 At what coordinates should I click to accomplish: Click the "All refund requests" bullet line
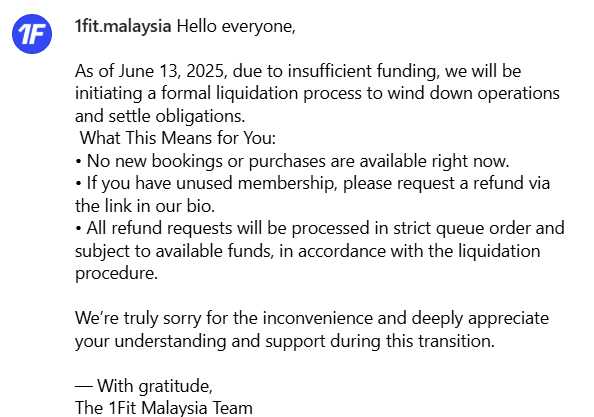320,228
